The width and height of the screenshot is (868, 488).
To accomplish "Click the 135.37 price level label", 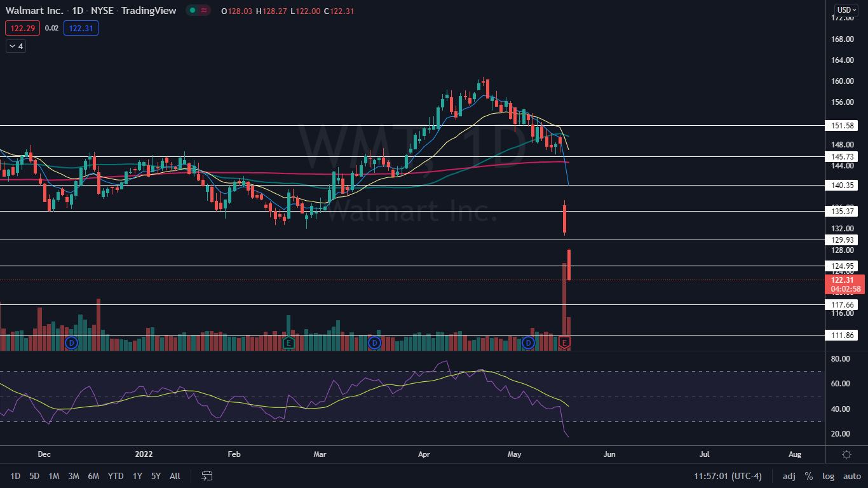I will (x=841, y=211).
